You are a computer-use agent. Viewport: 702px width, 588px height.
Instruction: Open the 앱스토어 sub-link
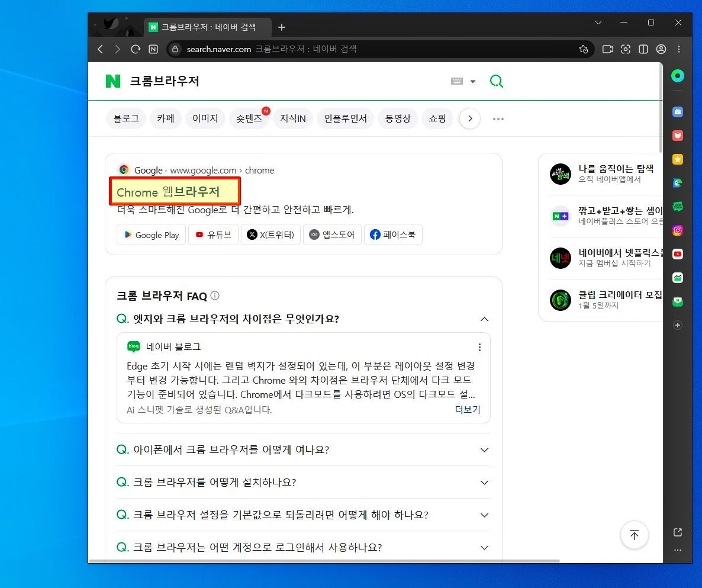click(332, 234)
